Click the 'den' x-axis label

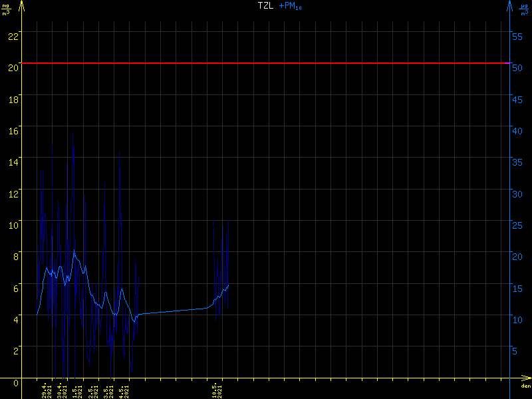point(525,386)
